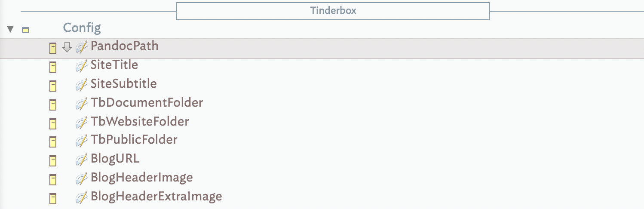
Task: Click the pencil badge next to PandocPath
Action: (81, 47)
